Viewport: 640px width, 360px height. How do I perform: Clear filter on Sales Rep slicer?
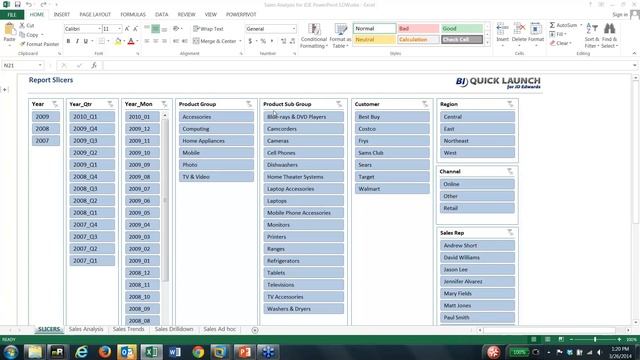[510, 233]
